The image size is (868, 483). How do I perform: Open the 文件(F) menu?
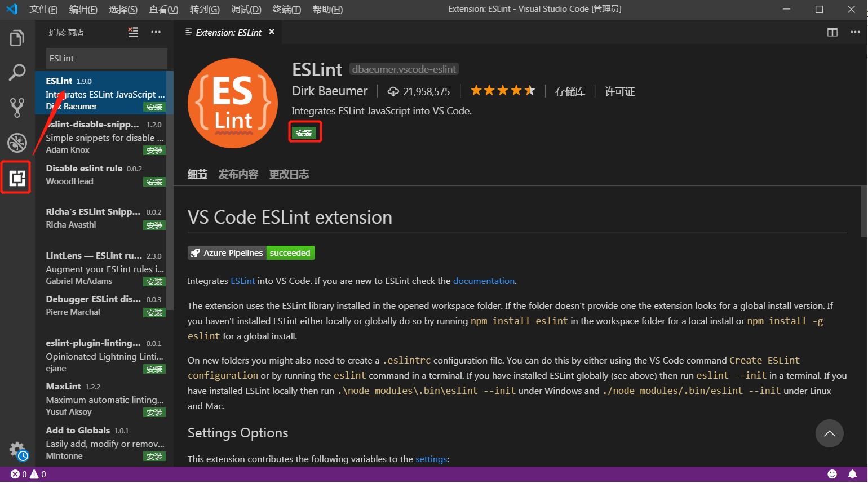(x=43, y=10)
